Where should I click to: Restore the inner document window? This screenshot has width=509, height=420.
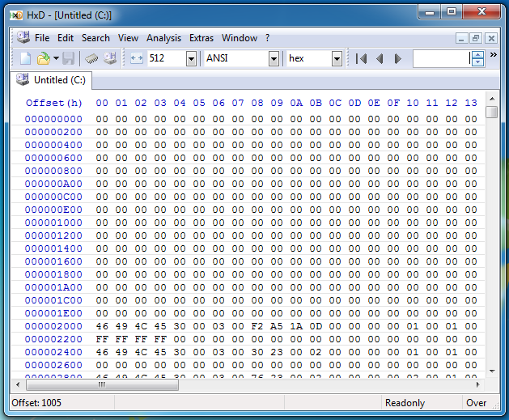click(x=476, y=38)
